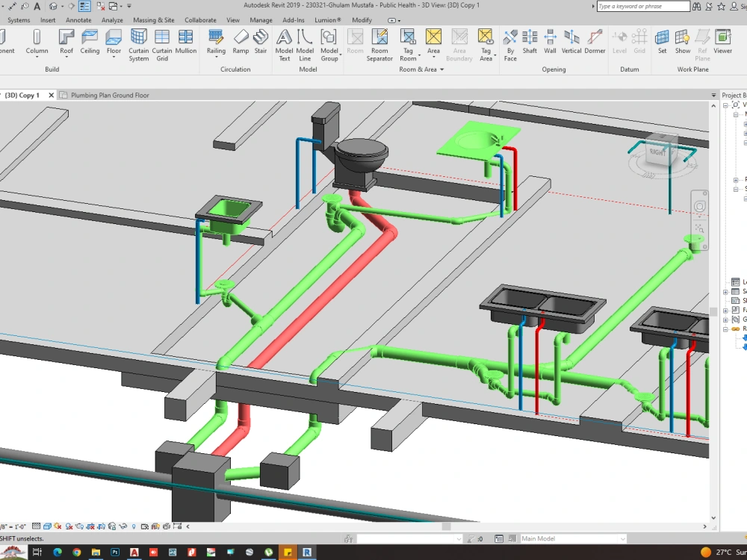Select the Model Group tool
Viewport: 747px width, 560px height.
(x=329, y=46)
